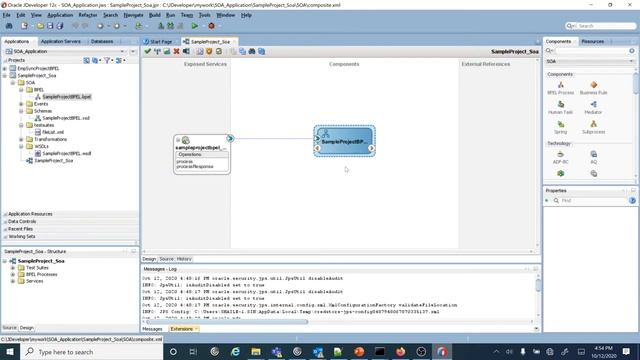Click the red Debug bug icon
This screenshot has height=360, width=640.
point(211,26)
